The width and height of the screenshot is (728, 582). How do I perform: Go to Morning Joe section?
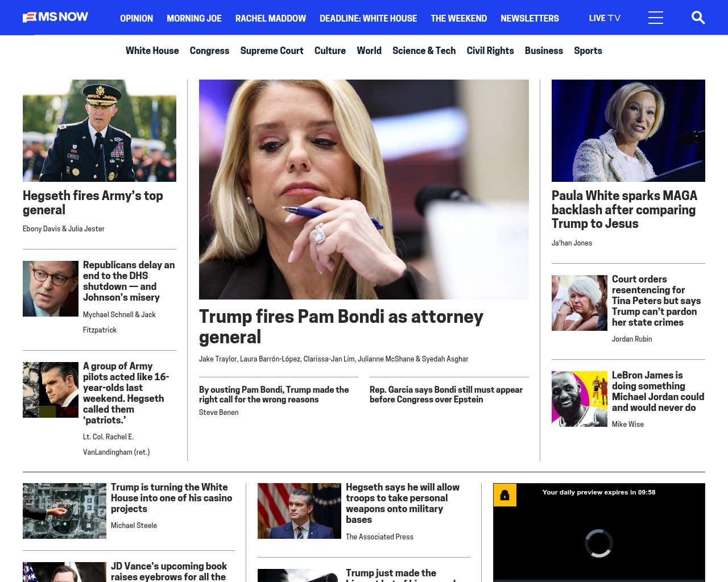coord(194,18)
